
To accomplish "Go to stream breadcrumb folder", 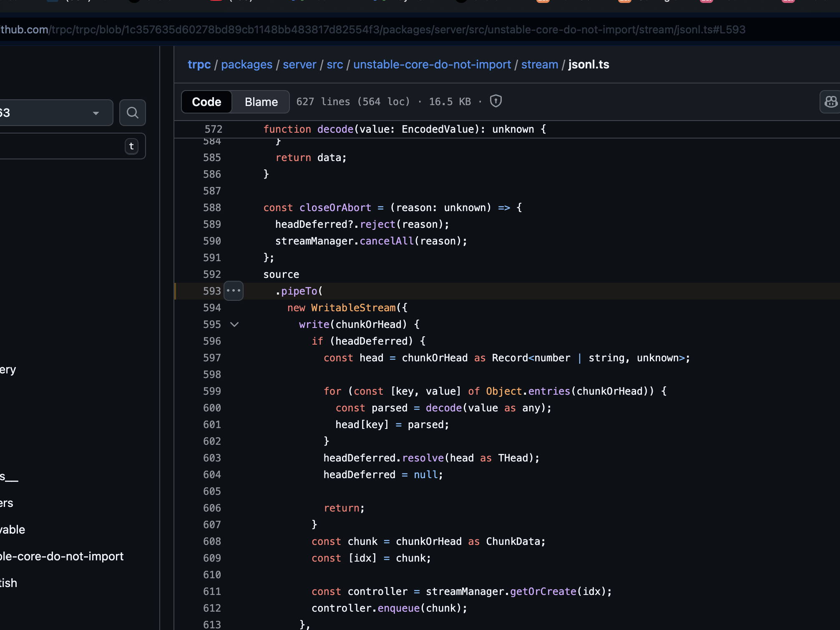I will 539,64.
